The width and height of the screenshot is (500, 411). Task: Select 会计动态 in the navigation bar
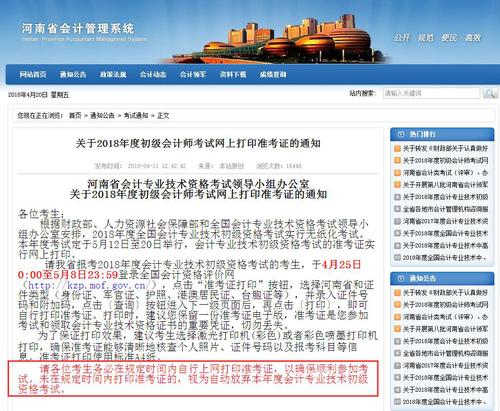[153, 74]
